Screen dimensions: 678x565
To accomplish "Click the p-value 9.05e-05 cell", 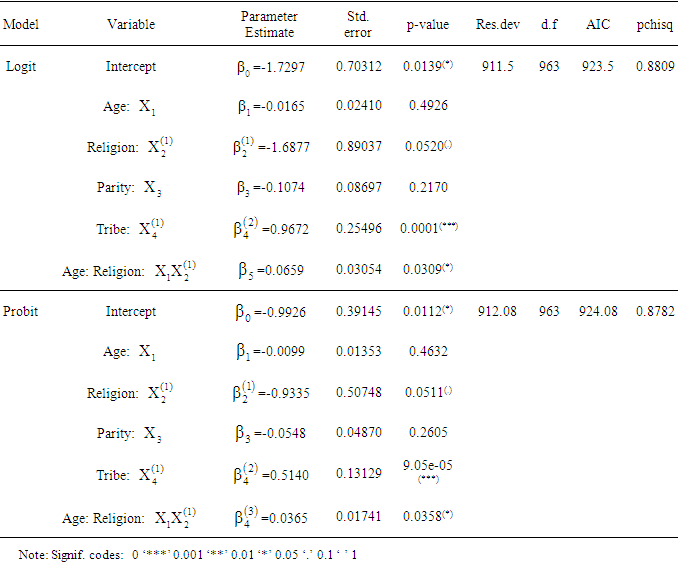I will point(427,464).
